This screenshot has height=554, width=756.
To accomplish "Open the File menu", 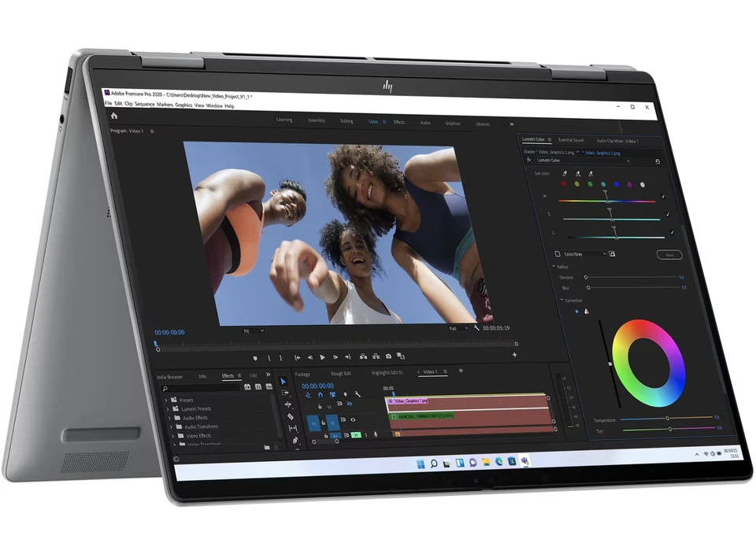I will pyautogui.click(x=109, y=104).
